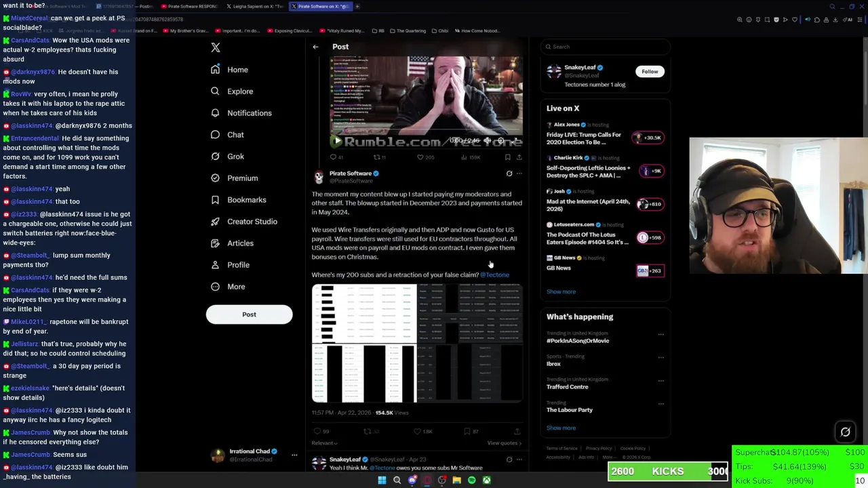Image resolution: width=868 pixels, height=488 pixels.
Task: Open Creator Studio in sidebar
Action: click(243, 222)
